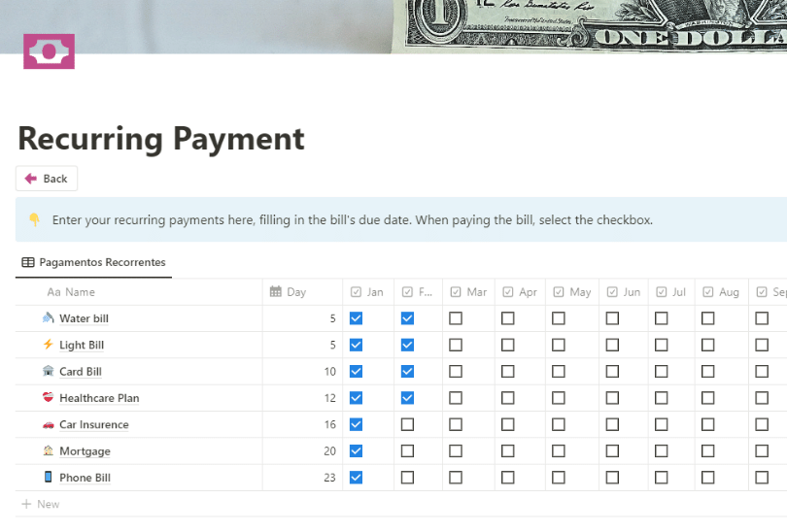Click the Card Bill bank icon
The width and height of the screenshot is (787, 532).
[49, 371]
